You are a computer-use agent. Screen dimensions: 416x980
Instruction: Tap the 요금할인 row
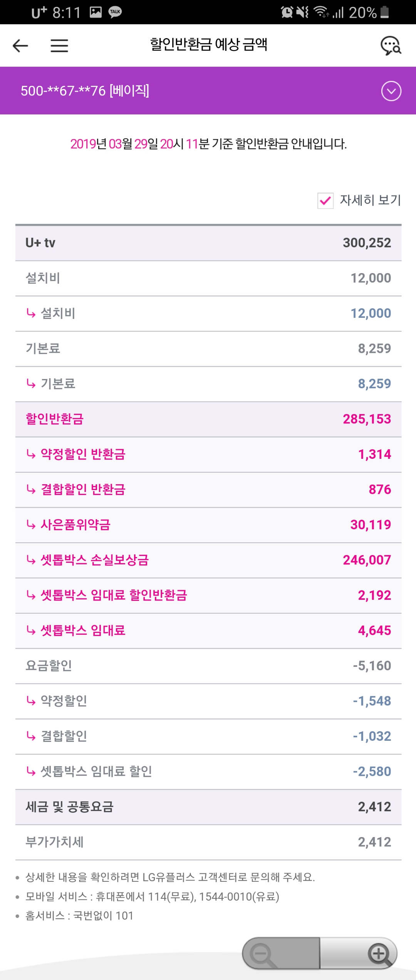point(208,666)
